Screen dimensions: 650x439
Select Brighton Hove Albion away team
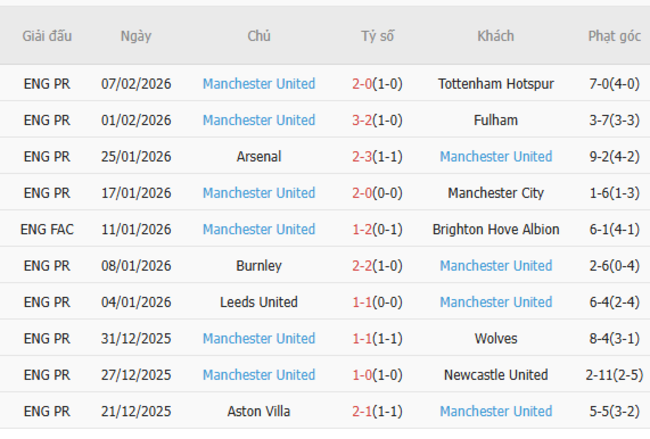(496, 229)
